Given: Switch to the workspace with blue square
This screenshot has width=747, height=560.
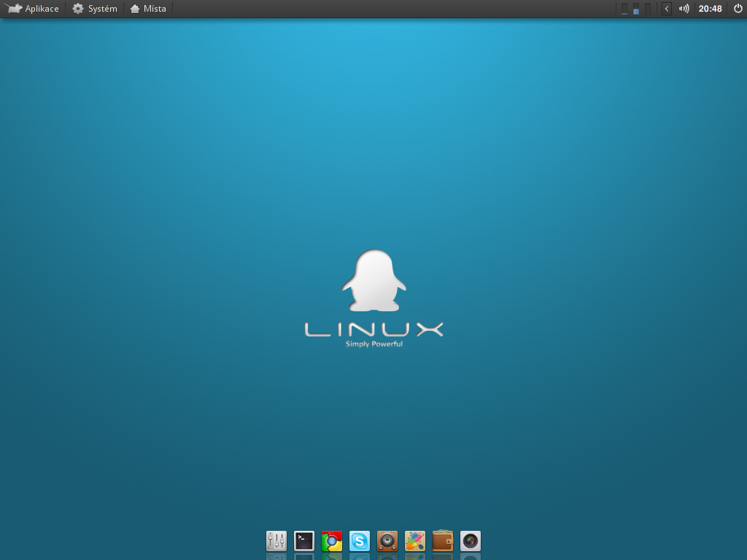Looking at the screenshot, I should (x=636, y=9).
